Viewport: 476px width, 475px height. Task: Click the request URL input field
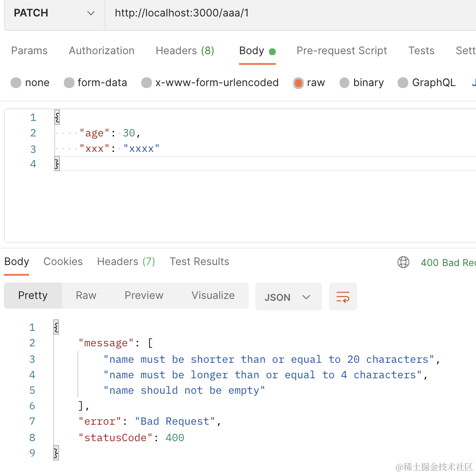[290, 13]
